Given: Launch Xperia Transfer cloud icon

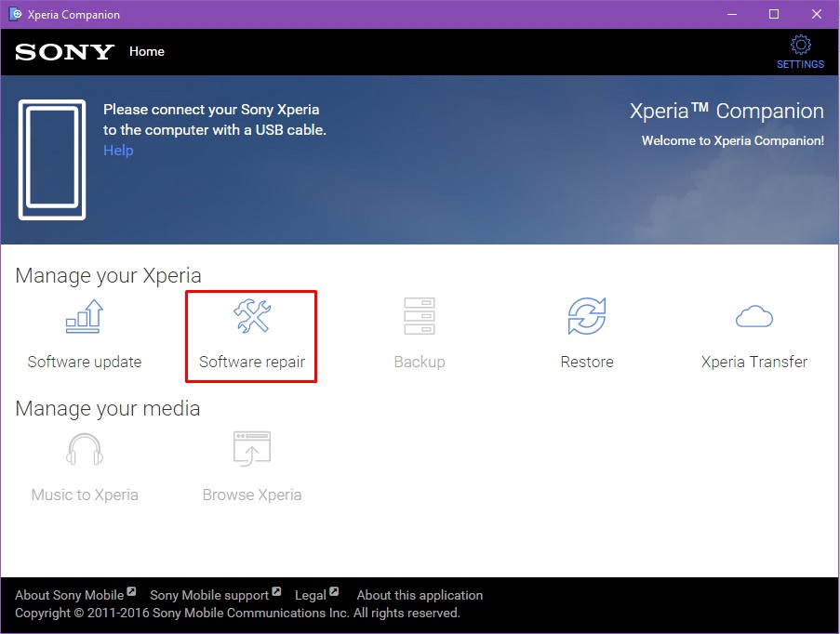Looking at the screenshot, I should [754, 317].
